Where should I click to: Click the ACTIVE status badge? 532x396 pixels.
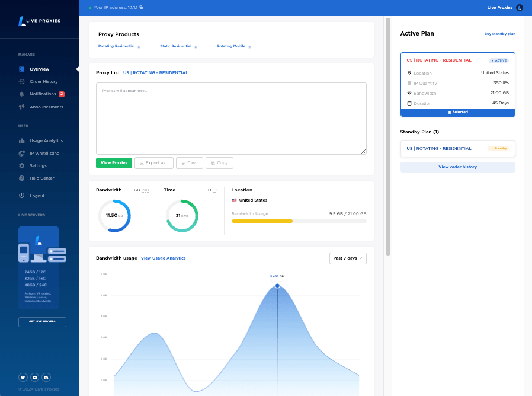click(499, 61)
